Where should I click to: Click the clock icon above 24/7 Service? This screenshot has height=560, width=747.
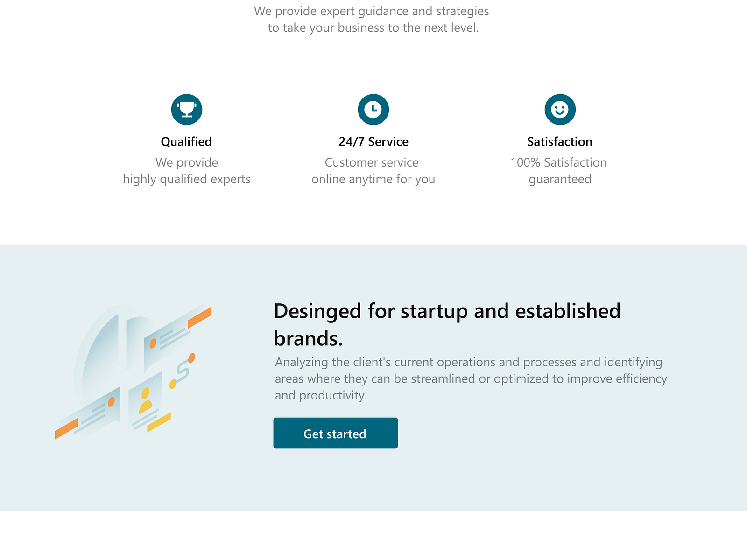pyautogui.click(x=373, y=109)
